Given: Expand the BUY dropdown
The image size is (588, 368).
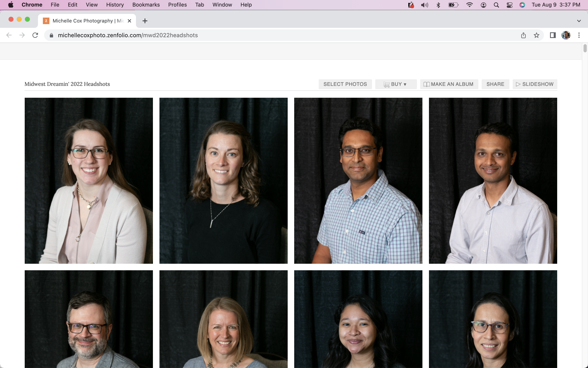Looking at the screenshot, I should pos(396,84).
